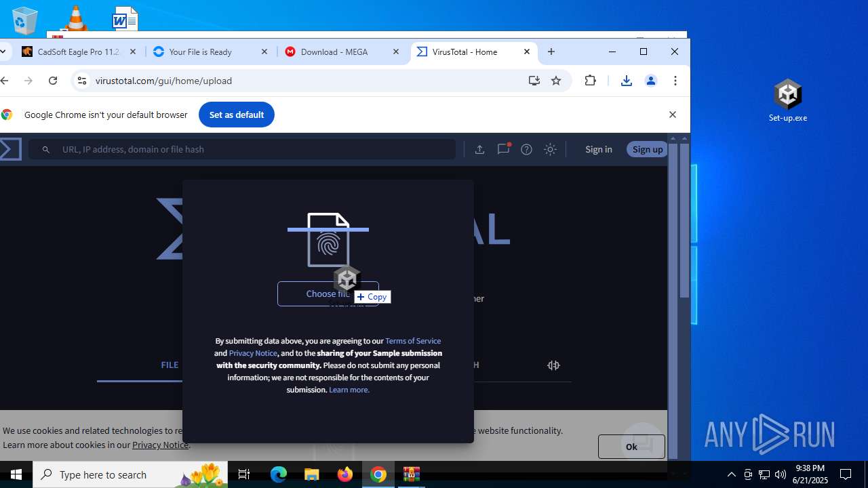Open the VLC media player desktop icon
Image resolution: width=868 pixels, height=488 pixels.
pos(75,19)
